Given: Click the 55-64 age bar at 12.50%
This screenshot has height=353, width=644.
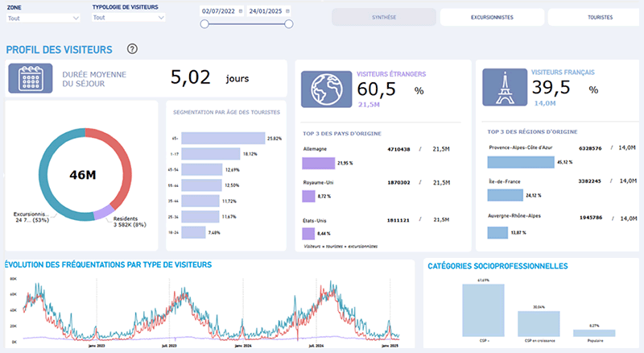Looking at the screenshot, I should [201, 185].
